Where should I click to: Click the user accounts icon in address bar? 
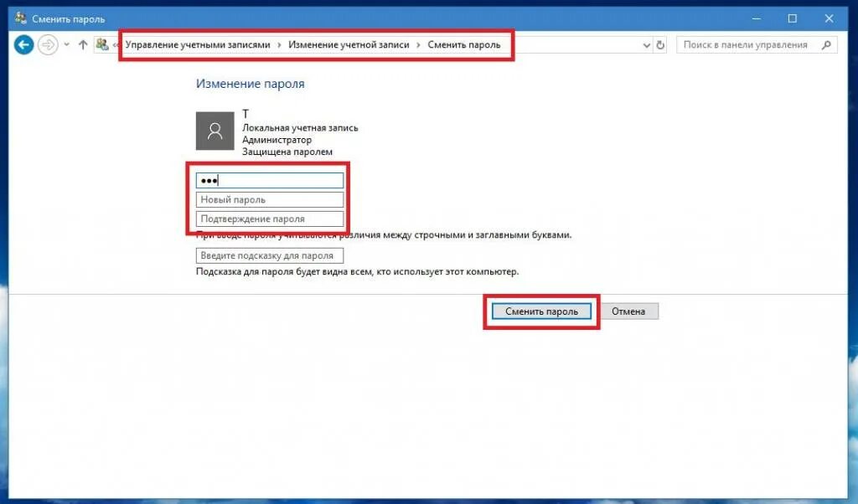tap(101, 44)
